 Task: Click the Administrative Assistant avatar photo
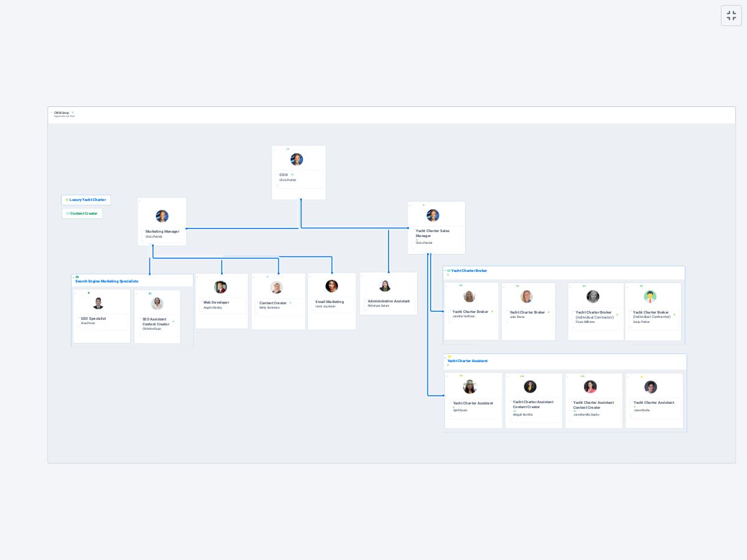click(x=385, y=286)
